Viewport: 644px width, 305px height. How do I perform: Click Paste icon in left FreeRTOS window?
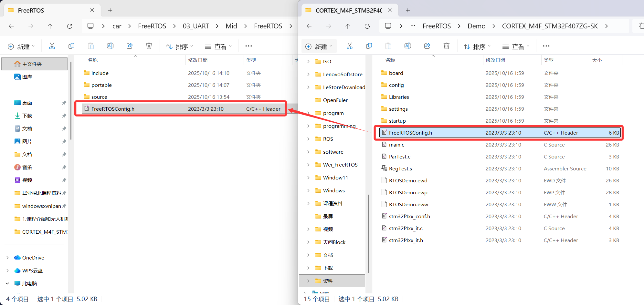coord(91,46)
